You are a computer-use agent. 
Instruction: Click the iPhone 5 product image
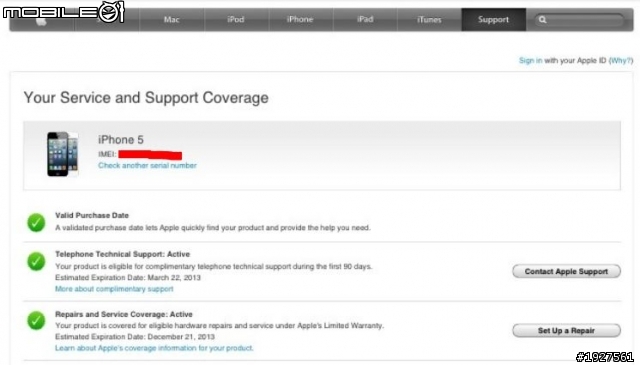[x=62, y=154]
